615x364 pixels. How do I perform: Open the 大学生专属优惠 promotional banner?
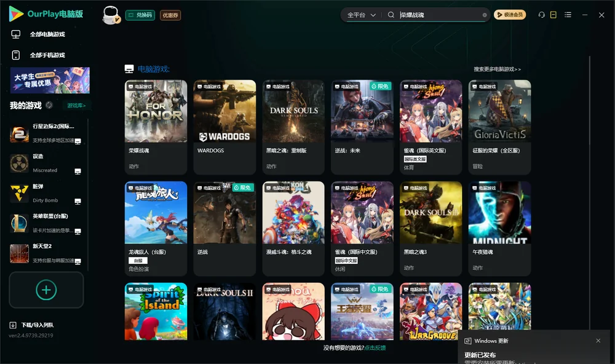[x=50, y=80]
